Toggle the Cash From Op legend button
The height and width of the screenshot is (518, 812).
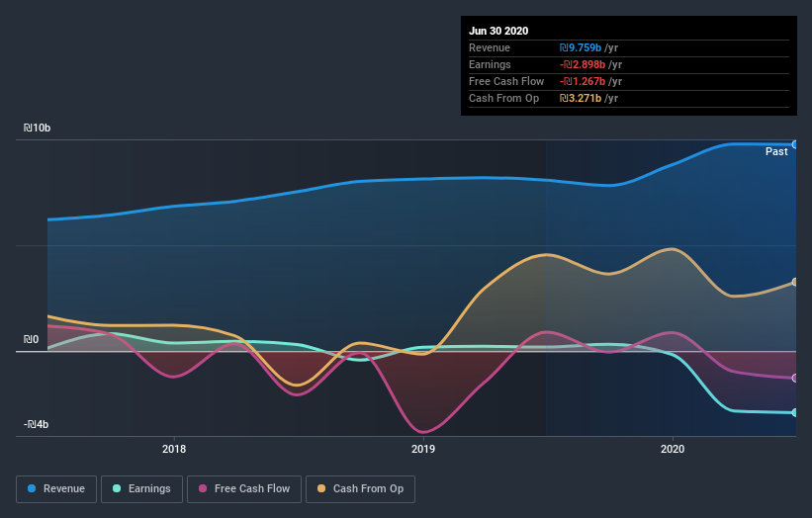(x=360, y=489)
